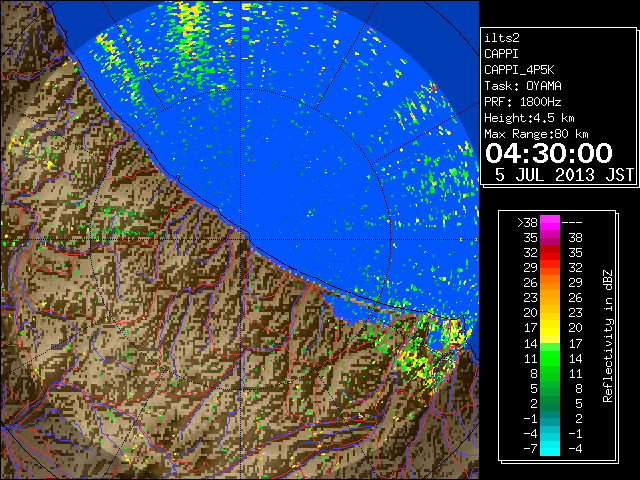This screenshot has width=640, height=480.
Task: Pick the orange color band beside left-column 26
Action: (x=550, y=283)
